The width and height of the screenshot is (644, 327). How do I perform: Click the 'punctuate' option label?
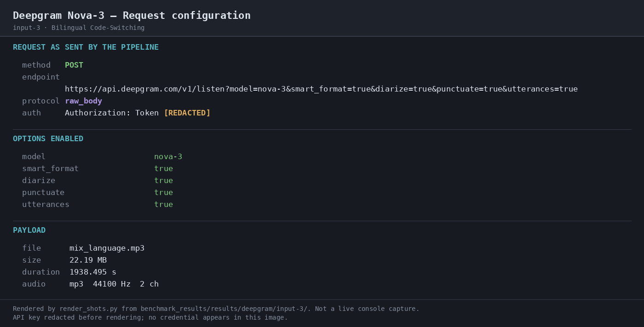tap(43, 193)
